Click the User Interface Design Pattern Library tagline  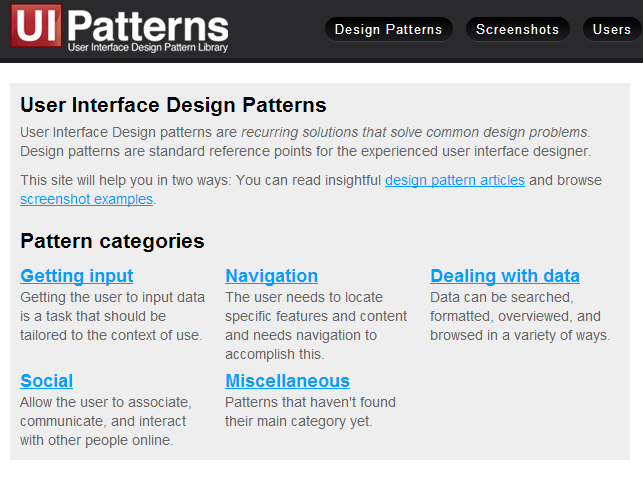(148, 48)
